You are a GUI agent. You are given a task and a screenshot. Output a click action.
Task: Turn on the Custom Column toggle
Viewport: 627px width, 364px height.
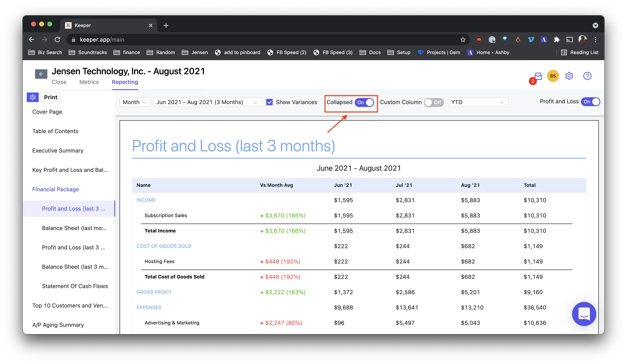(x=434, y=102)
